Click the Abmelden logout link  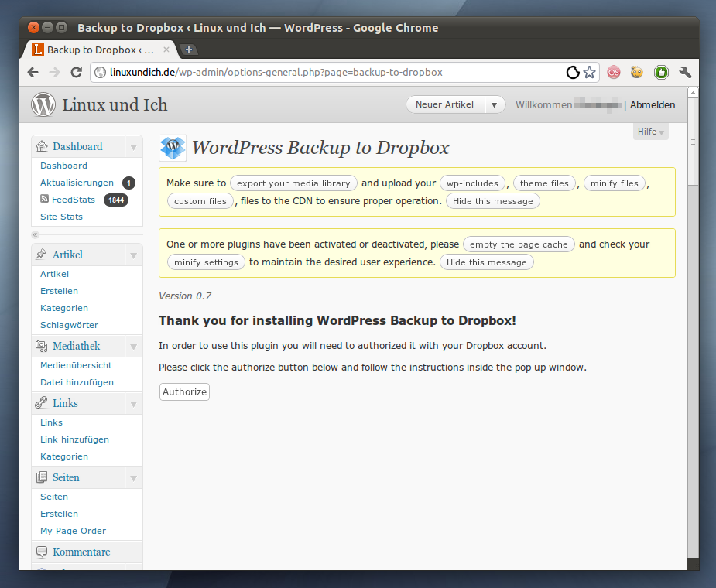(652, 105)
